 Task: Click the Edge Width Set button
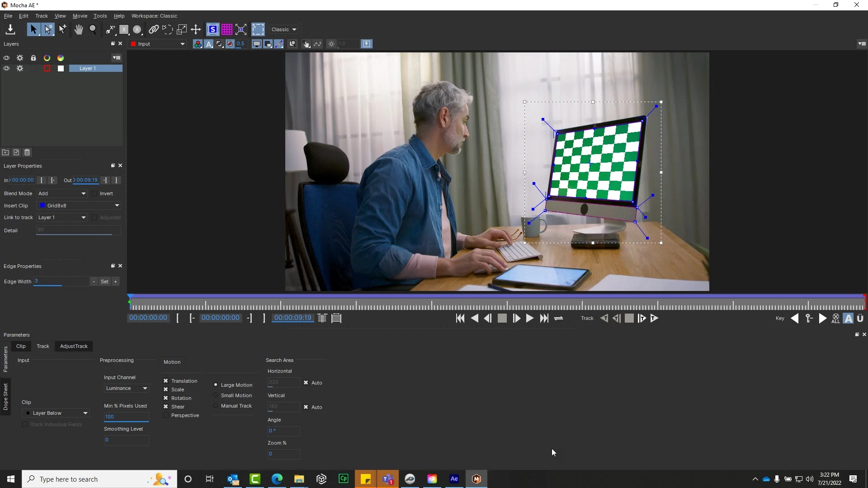click(x=104, y=282)
